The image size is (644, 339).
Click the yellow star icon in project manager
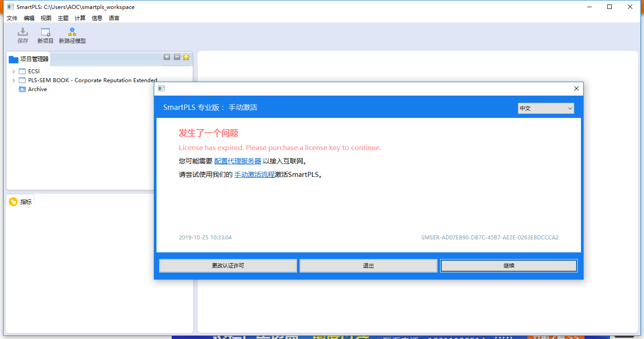click(x=186, y=57)
